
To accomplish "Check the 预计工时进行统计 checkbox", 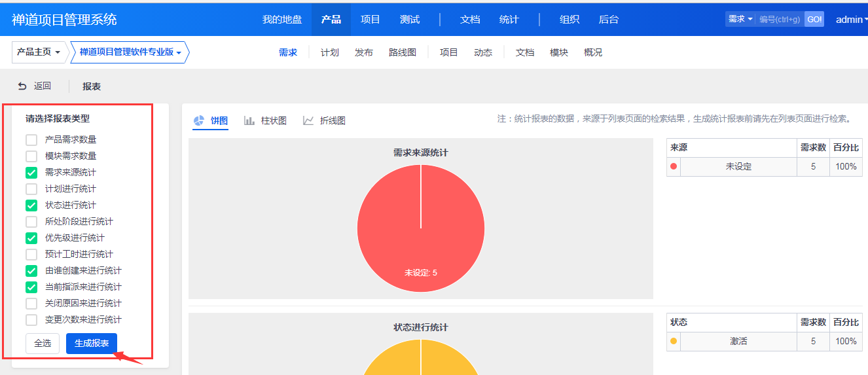I will [31, 254].
